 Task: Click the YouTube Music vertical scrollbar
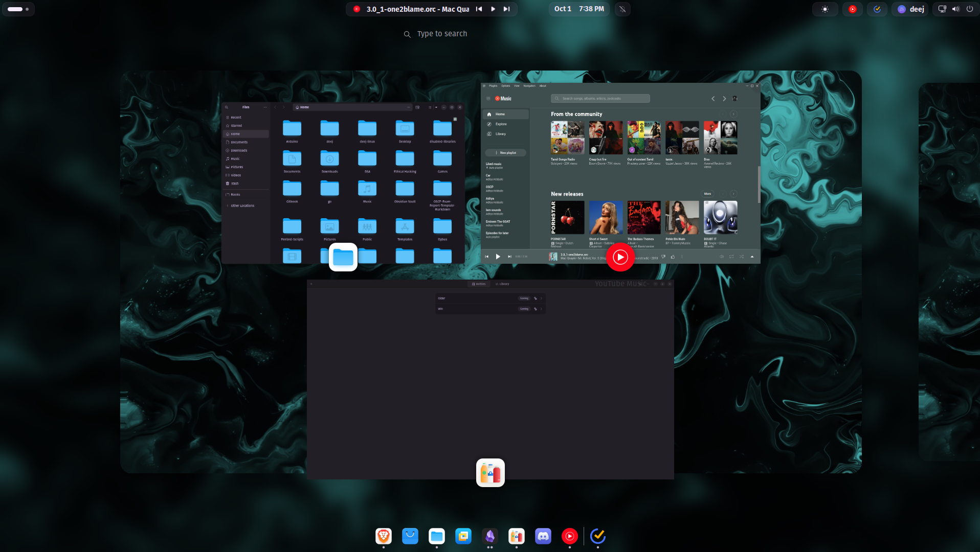pyautogui.click(x=759, y=184)
